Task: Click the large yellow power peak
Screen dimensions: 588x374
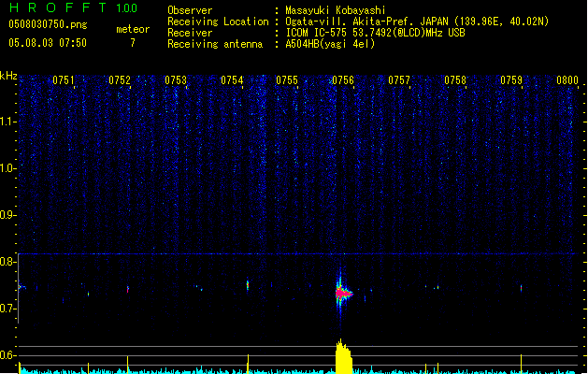Action: coord(343,357)
